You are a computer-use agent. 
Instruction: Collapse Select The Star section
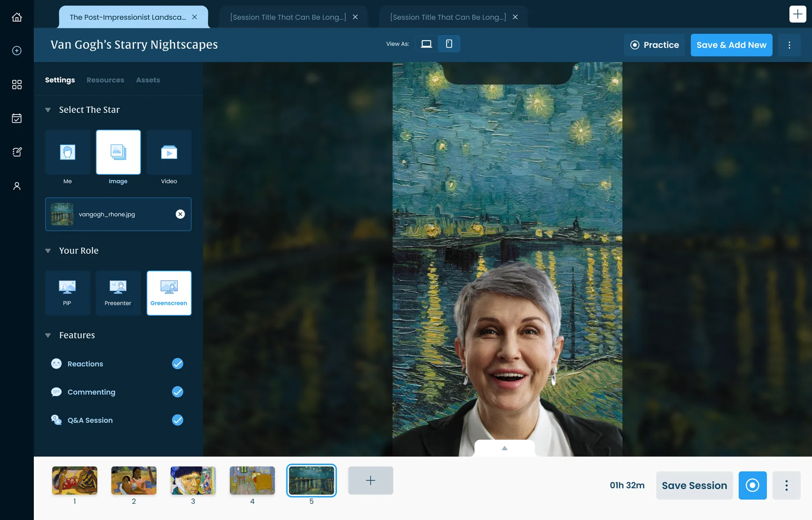coord(48,110)
